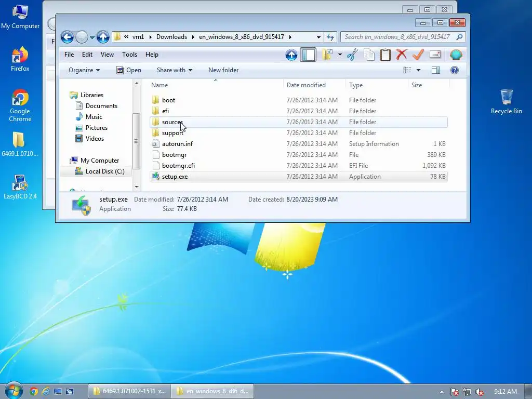This screenshot has width=532, height=399.
Task: Click the teal shell icon in the toolbar
Action: tap(456, 55)
